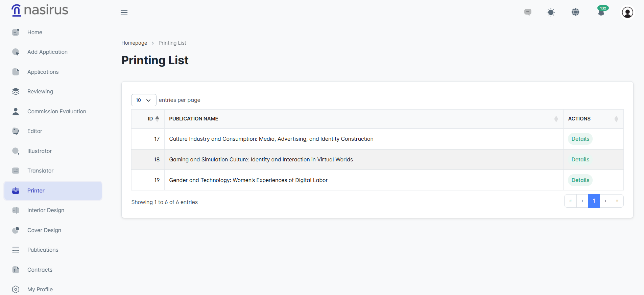Sort by the Publication Name column
This screenshot has height=295, width=644.
click(x=556, y=119)
